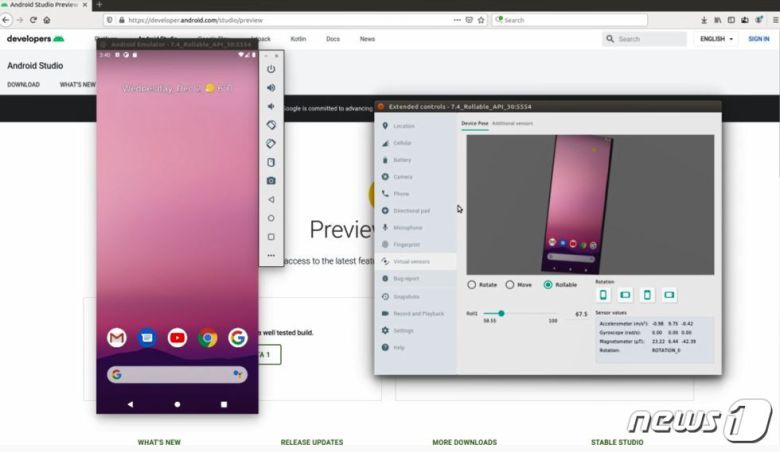
Task: Select the Rollable radio button
Action: click(x=548, y=285)
